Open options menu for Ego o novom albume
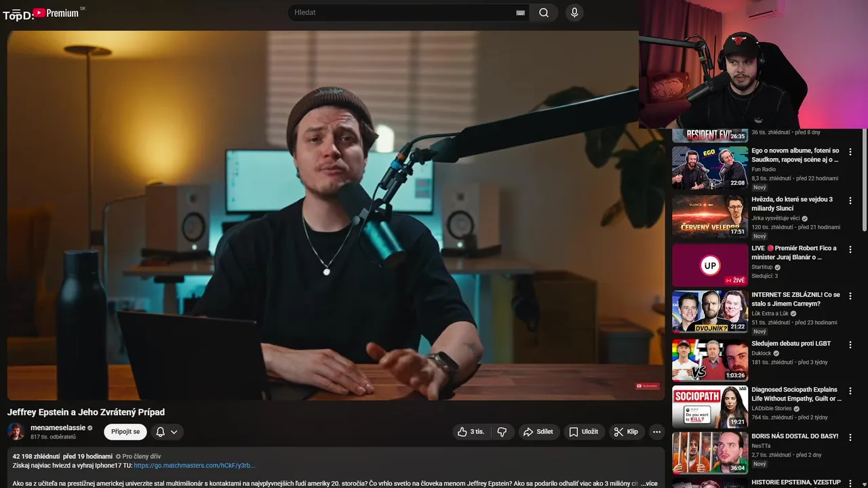This screenshot has height=488, width=868. pos(850,152)
